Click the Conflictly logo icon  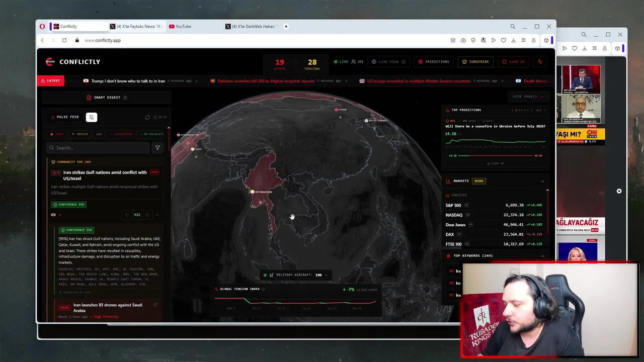click(49, 62)
